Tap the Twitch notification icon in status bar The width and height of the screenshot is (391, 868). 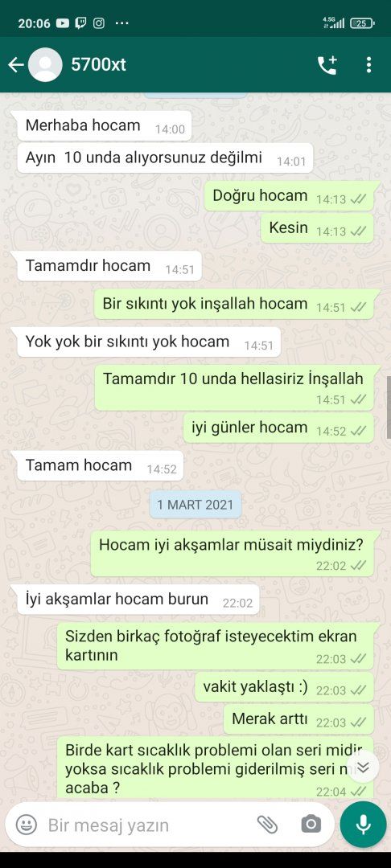81,23
